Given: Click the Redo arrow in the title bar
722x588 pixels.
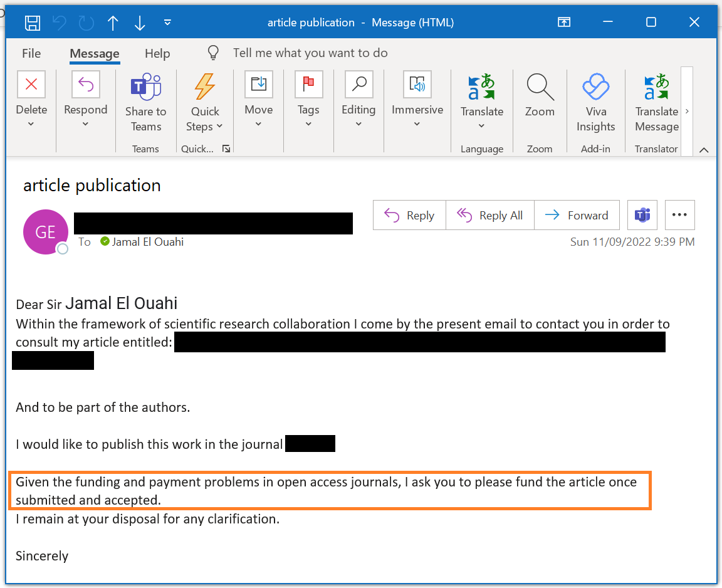Looking at the screenshot, I should (86, 23).
